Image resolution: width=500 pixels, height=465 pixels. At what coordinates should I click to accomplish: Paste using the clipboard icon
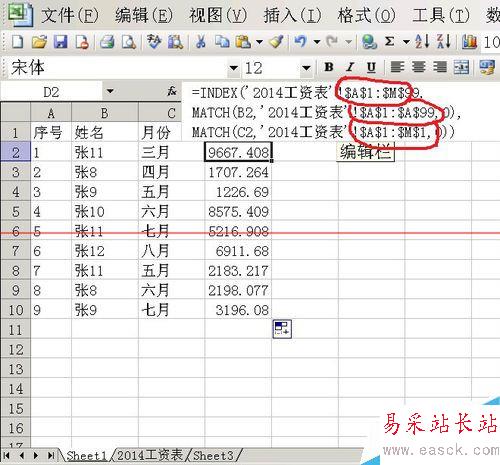(x=243, y=42)
